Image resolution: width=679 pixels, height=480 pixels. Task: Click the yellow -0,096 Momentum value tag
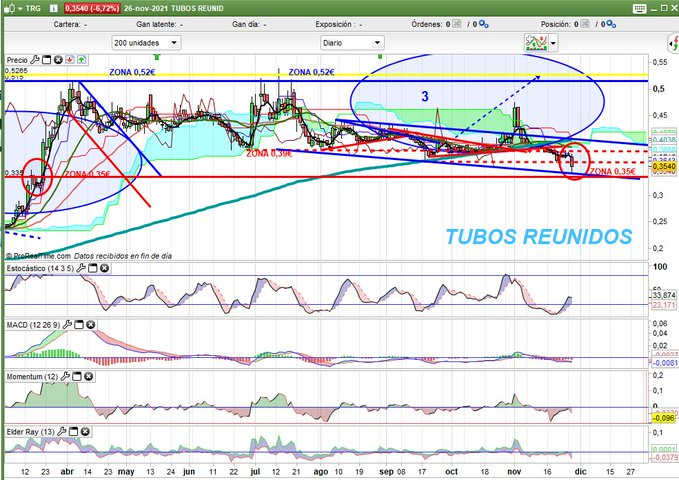[x=663, y=418]
